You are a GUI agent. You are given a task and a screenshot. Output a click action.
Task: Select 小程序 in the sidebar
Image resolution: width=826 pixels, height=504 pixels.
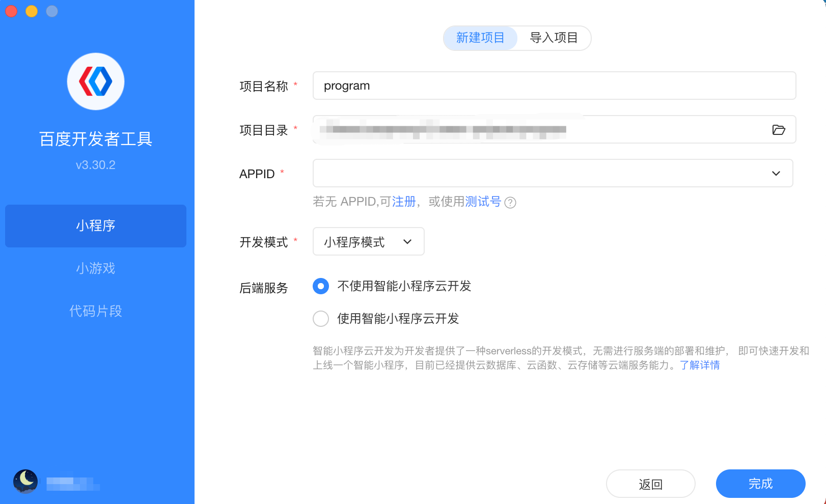pyautogui.click(x=95, y=226)
